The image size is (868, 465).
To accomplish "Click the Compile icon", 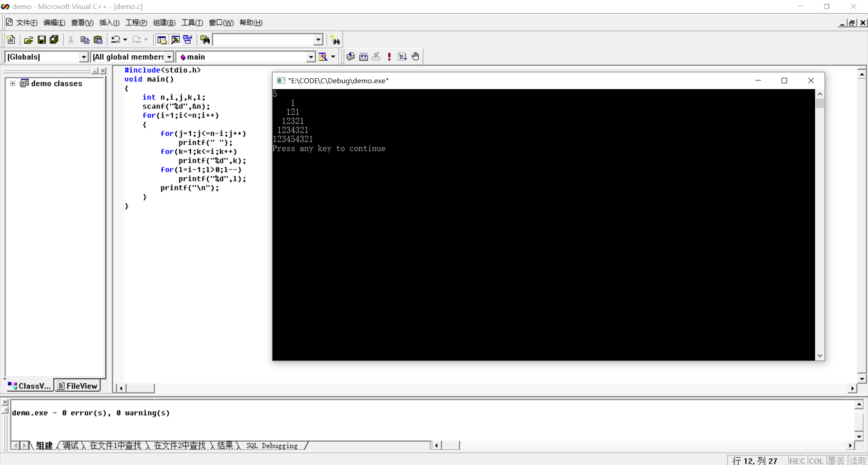I will point(350,57).
